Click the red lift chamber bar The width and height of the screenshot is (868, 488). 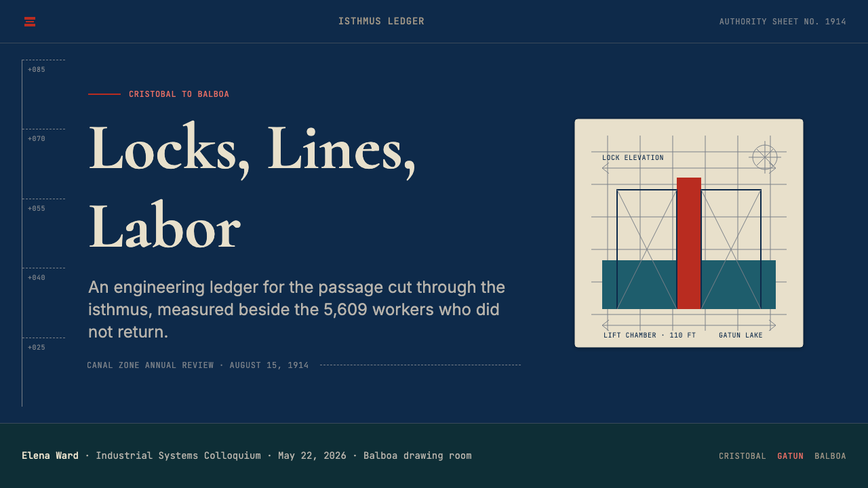click(x=689, y=243)
